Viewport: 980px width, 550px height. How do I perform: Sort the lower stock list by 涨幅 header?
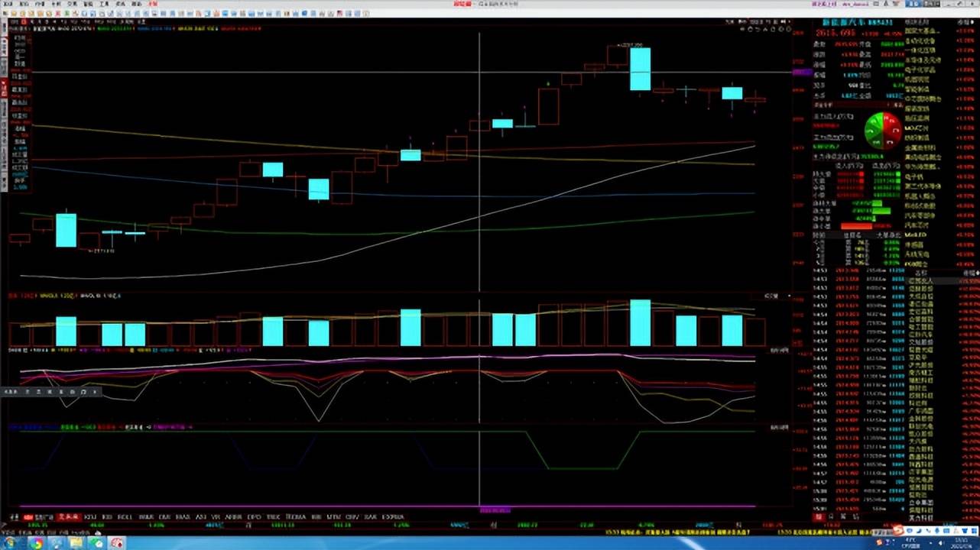click(x=969, y=272)
